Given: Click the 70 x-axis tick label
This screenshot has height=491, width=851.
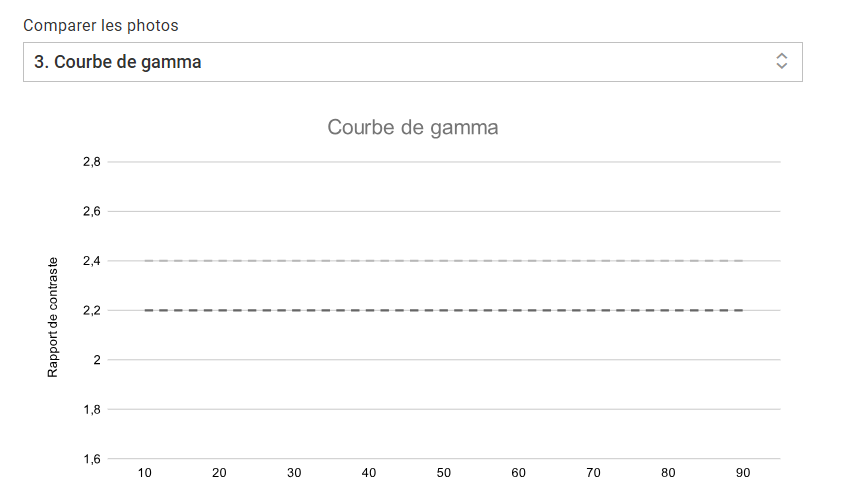Looking at the screenshot, I should [x=594, y=473].
